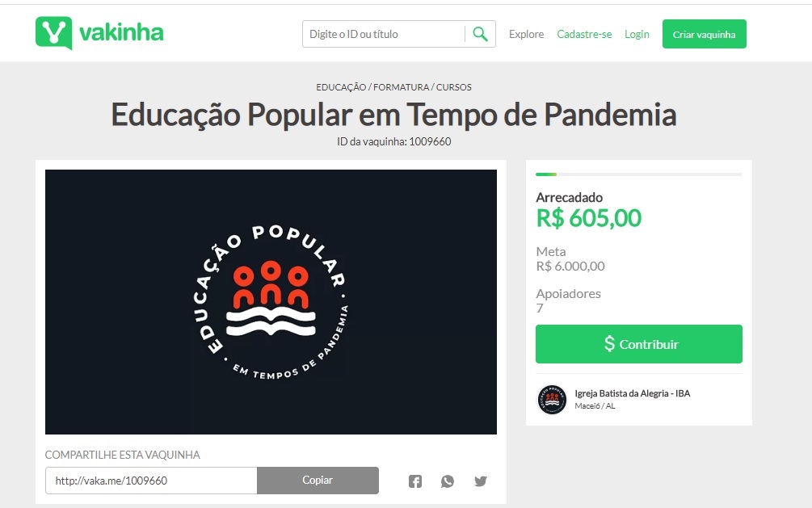Click the EDUCAÇÃO / FORMATURA / CURSOS category
Screen dimensions: 812x508
393,87
